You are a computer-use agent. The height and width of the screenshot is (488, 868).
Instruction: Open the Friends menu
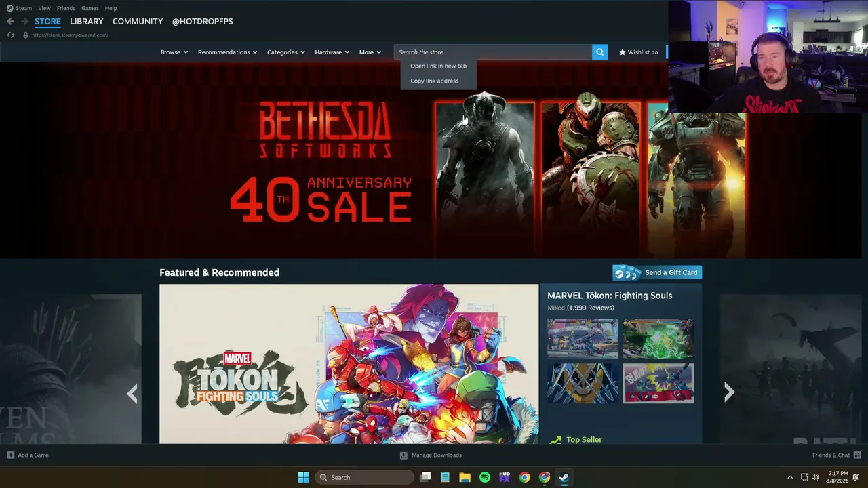pyautogui.click(x=66, y=8)
